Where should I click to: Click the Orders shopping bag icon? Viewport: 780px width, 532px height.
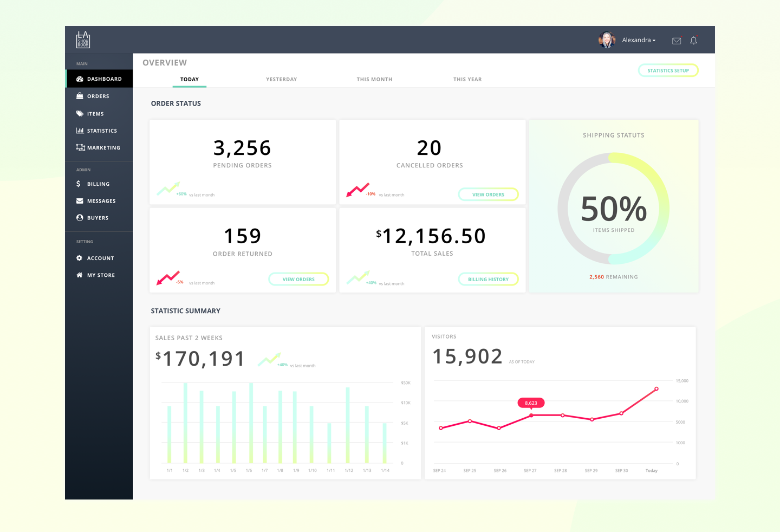click(80, 96)
